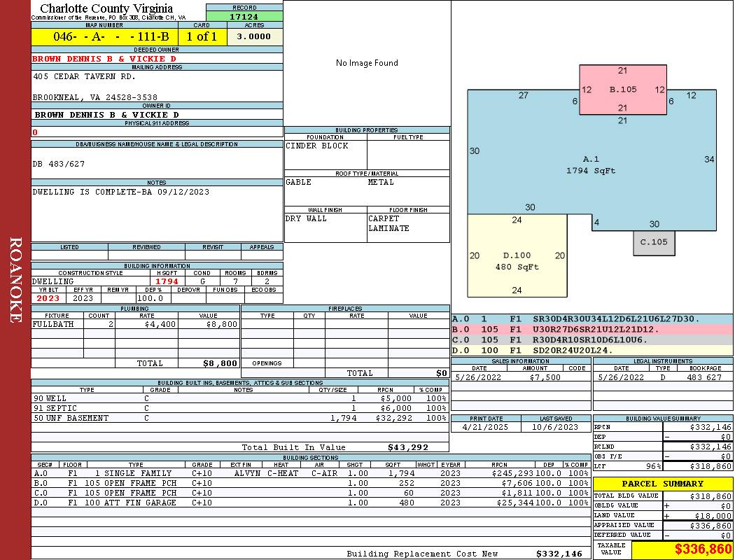This screenshot has height=560, width=735.
Task: Click the blue A.1 1794 SqFt sketch area
Action: point(591,164)
